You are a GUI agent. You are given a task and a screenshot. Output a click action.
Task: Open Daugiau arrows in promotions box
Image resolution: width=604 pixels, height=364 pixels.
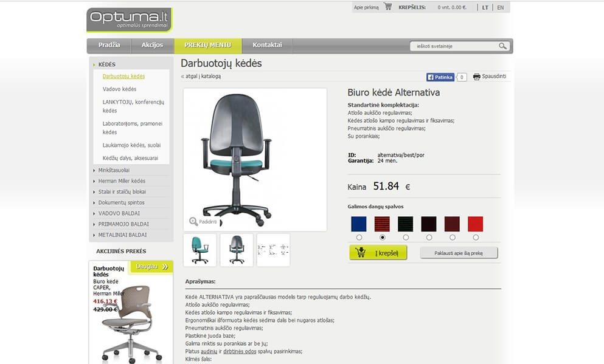[165, 266]
